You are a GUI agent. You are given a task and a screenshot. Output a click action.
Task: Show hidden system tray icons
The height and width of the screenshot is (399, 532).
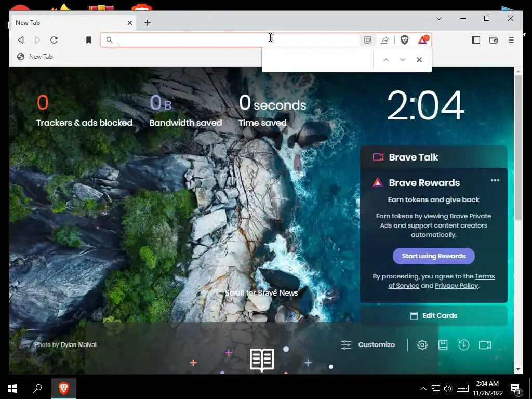point(423,389)
